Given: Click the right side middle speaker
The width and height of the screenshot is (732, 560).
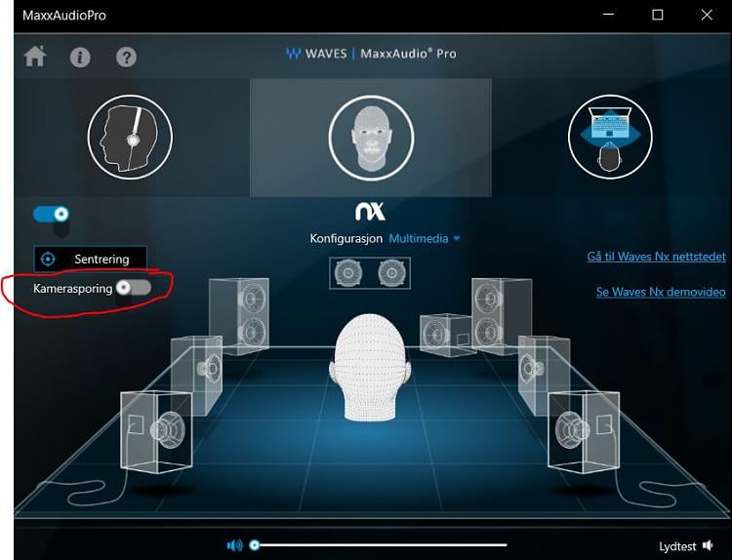Looking at the screenshot, I should [544, 375].
